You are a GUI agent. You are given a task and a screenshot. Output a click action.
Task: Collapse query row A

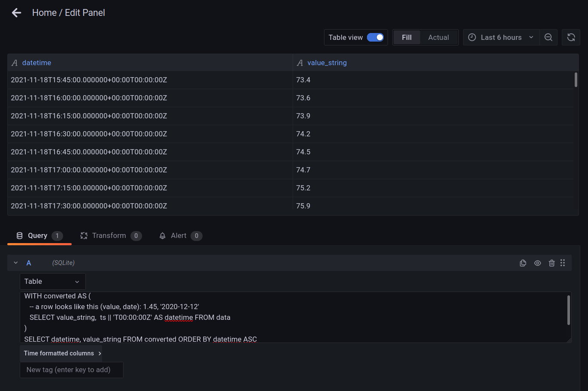[16, 263]
